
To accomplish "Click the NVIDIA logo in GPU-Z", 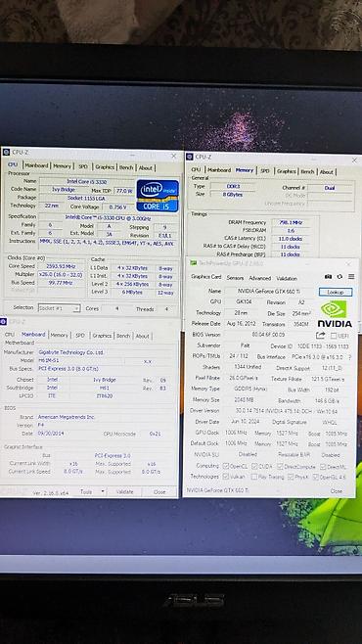I will coord(335,314).
